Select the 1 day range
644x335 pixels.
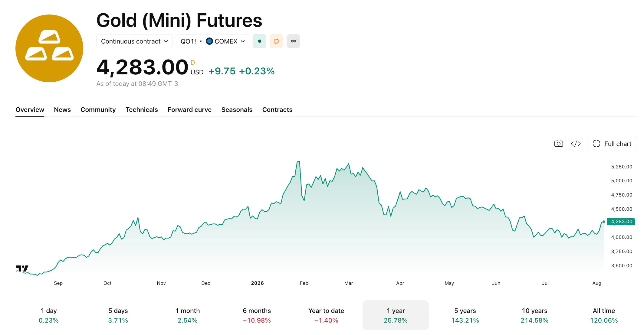(49, 315)
